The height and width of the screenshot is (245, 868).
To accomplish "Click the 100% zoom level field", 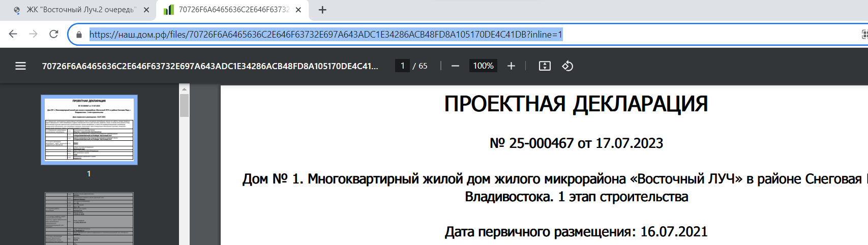I will click(x=483, y=66).
